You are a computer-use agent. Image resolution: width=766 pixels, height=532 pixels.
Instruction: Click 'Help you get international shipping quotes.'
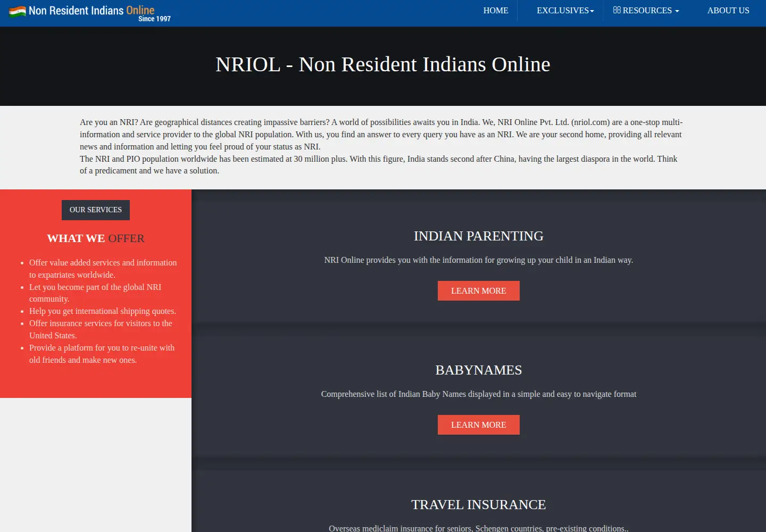[103, 311]
